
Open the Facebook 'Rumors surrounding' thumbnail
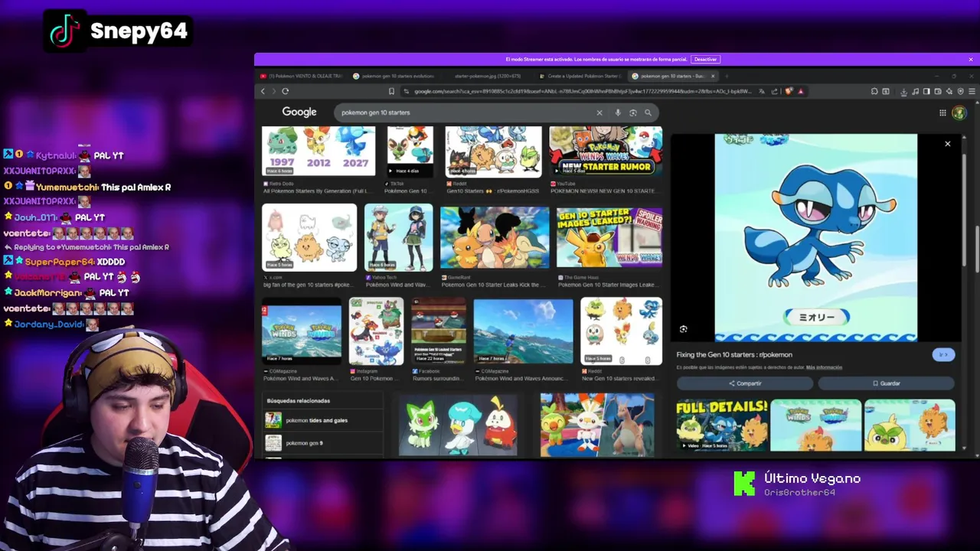click(438, 331)
